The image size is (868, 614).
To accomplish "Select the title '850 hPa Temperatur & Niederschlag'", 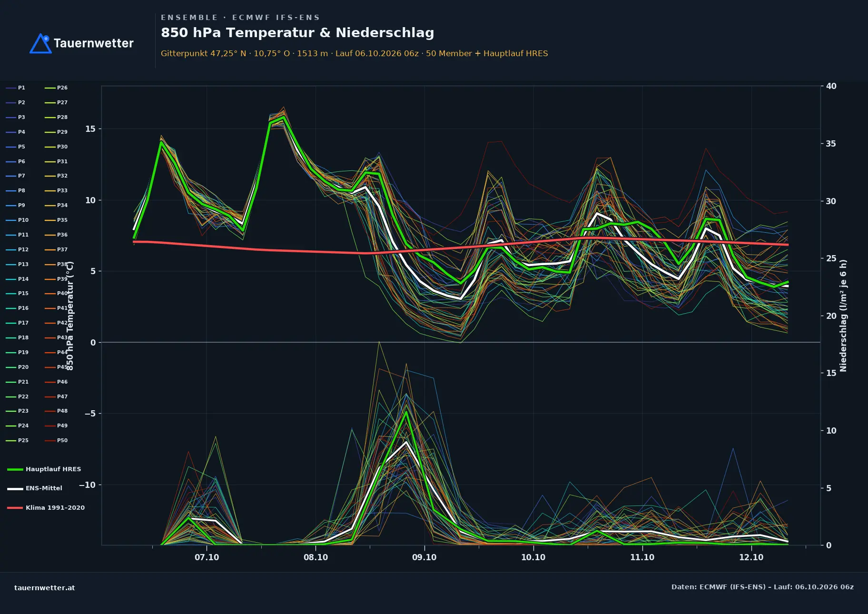I will tap(297, 32).
